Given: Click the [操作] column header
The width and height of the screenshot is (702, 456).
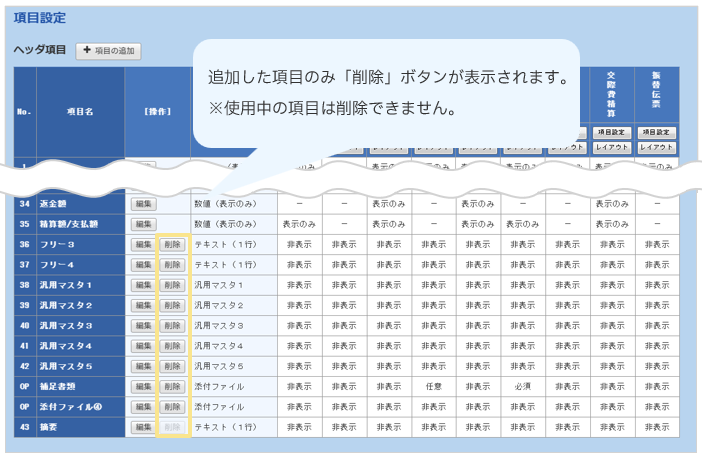Looking at the screenshot, I should point(158,112).
